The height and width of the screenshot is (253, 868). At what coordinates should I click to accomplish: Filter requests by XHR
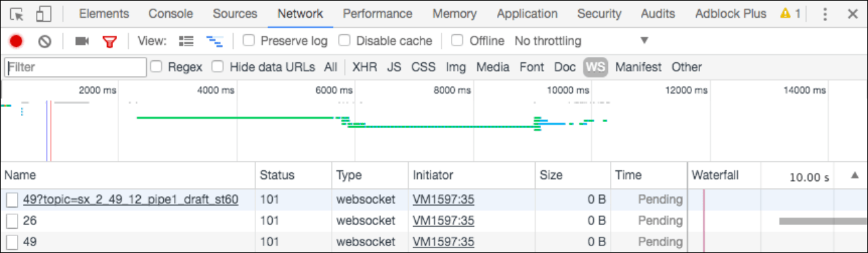(x=365, y=67)
